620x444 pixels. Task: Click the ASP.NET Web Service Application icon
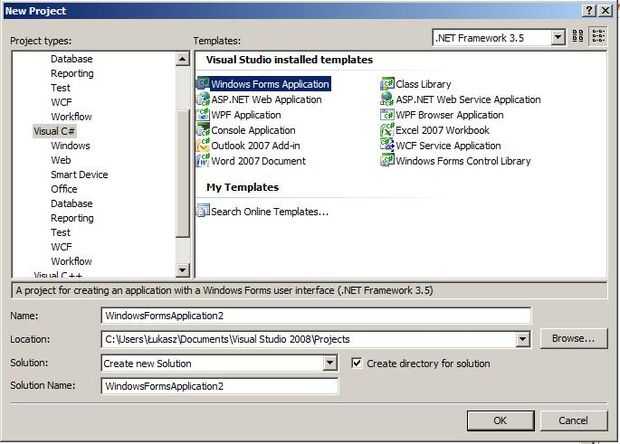[x=388, y=99]
